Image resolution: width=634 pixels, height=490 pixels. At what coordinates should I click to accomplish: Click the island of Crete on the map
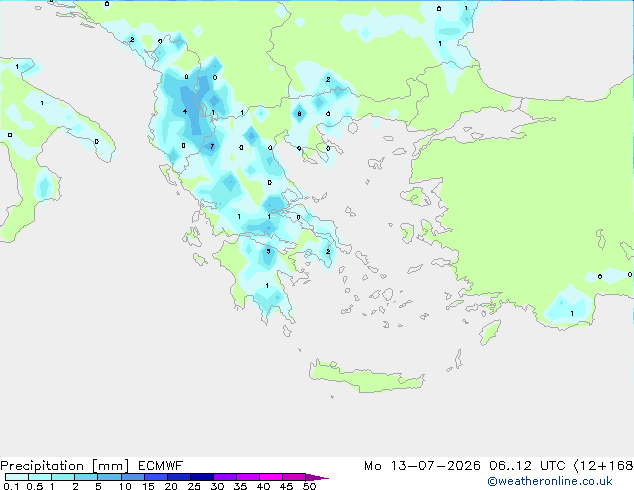pyautogui.click(x=366, y=376)
